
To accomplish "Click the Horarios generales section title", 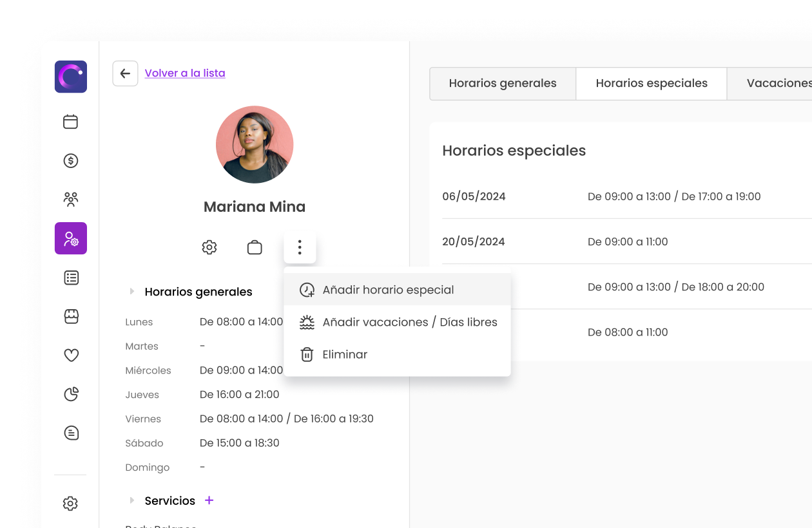I will tap(198, 292).
